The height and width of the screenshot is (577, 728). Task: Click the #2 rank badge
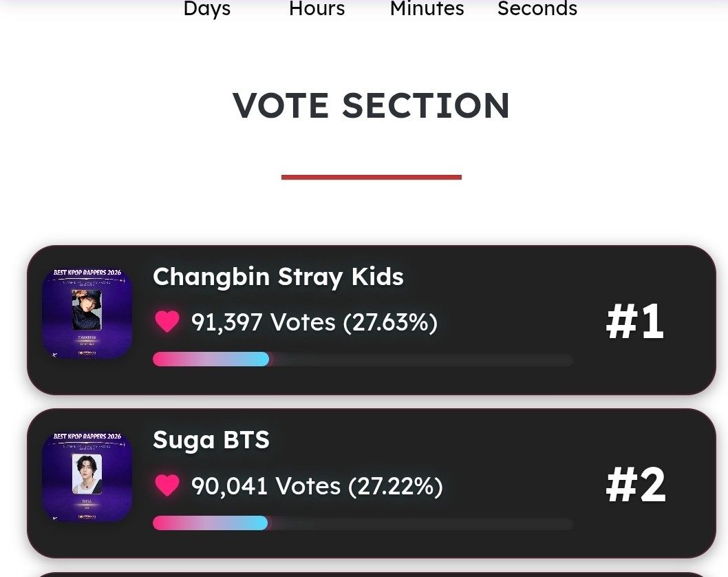point(635,485)
